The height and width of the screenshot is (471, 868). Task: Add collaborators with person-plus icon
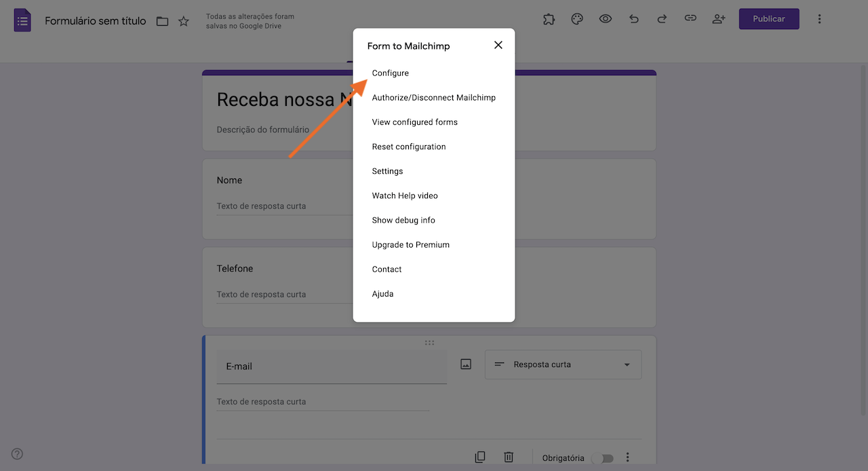point(719,19)
